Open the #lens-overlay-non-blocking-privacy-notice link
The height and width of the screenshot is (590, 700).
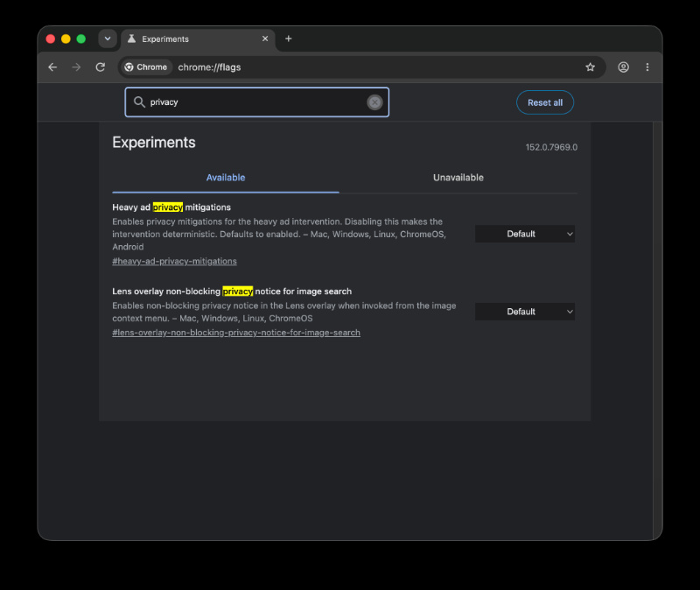tap(236, 333)
